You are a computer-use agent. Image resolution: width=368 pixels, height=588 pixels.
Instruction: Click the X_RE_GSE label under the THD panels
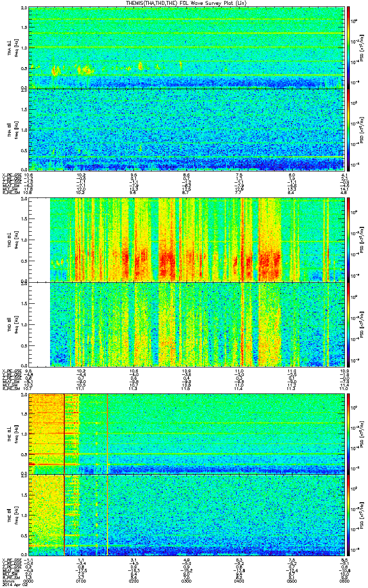[x=12, y=370]
